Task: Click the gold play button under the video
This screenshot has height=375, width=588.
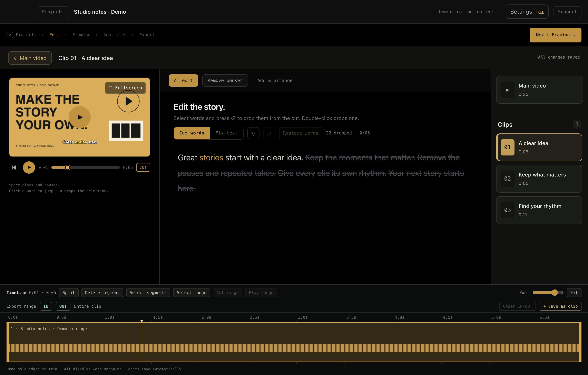Action: coord(29,167)
